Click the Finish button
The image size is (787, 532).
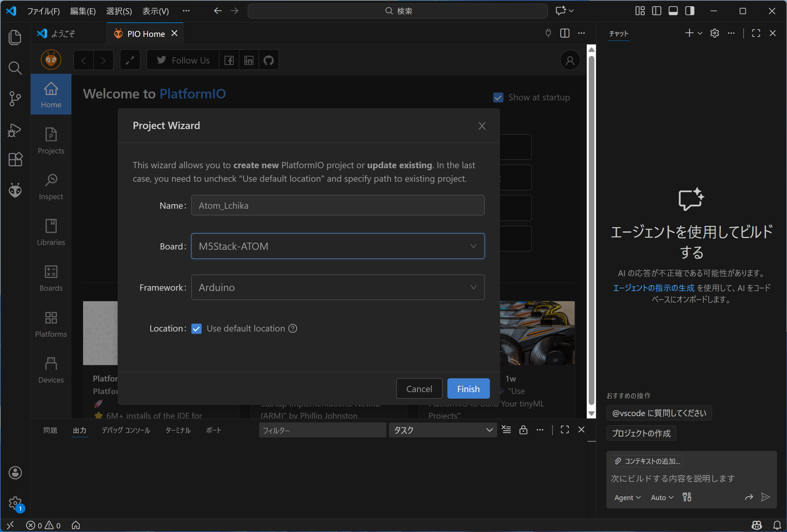click(468, 389)
